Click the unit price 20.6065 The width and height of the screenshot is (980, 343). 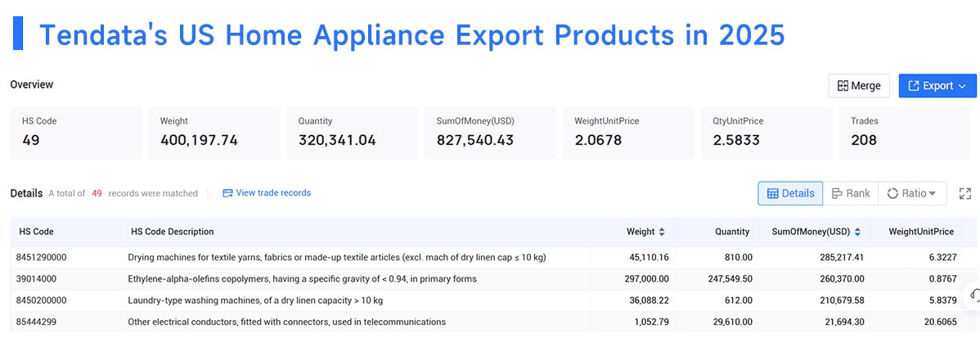941,322
